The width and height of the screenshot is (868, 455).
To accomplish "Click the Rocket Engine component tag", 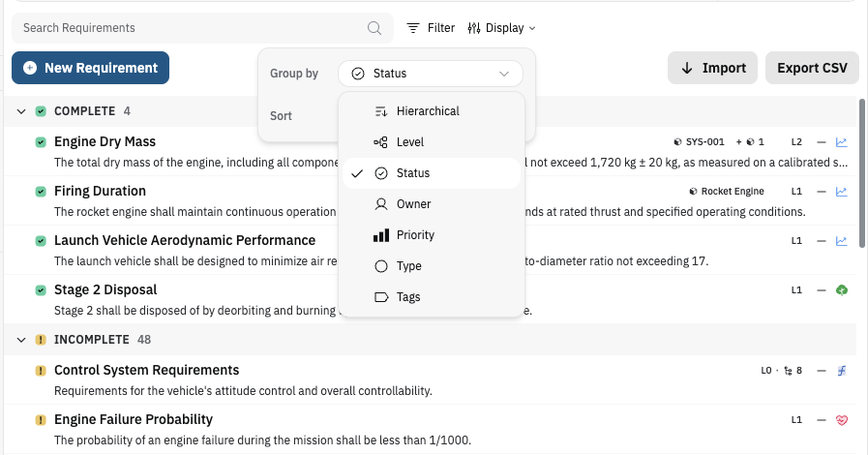I will [727, 192].
